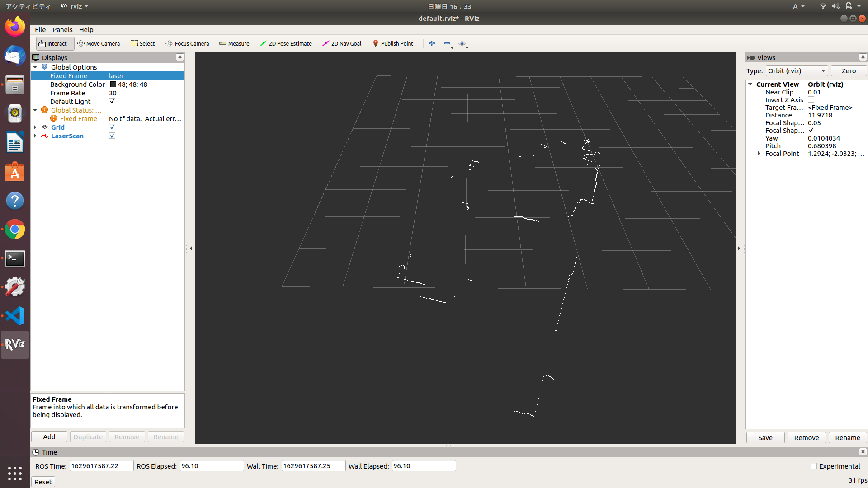
Task: Open the Panels menu
Action: pos(62,29)
